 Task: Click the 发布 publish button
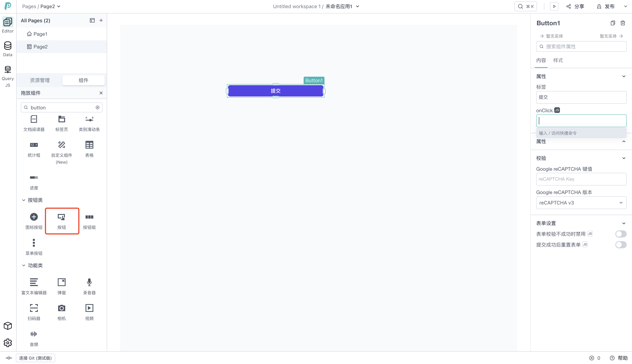(x=605, y=6)
